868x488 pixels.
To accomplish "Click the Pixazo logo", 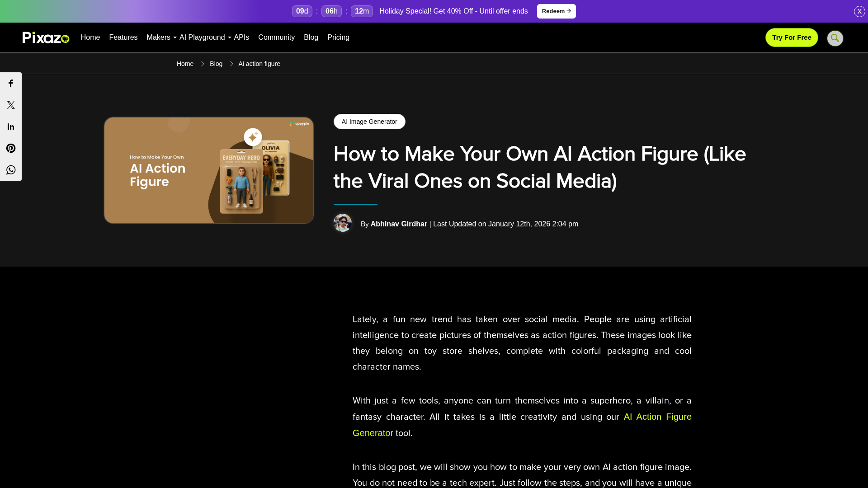I will tap(46, 38).
